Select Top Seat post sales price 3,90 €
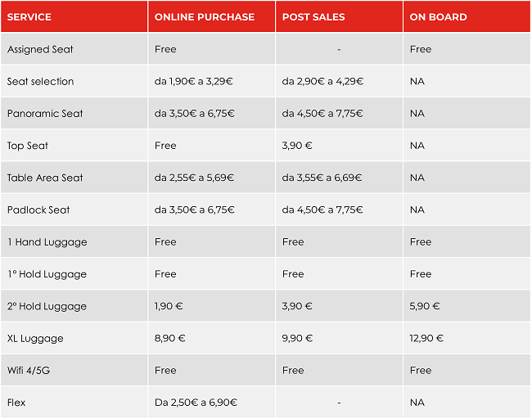Viewport: 532px width, 419px height. coord(297,146)
